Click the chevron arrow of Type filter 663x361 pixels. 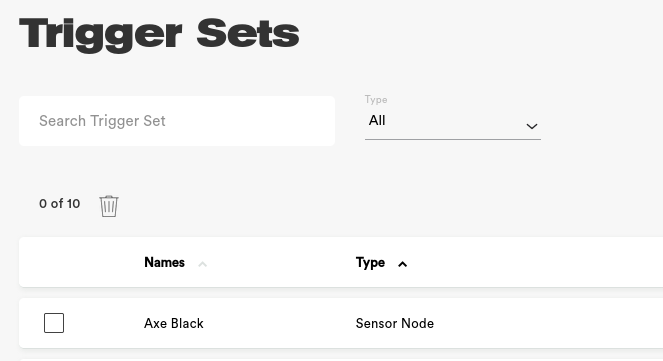tap(531, 126)
